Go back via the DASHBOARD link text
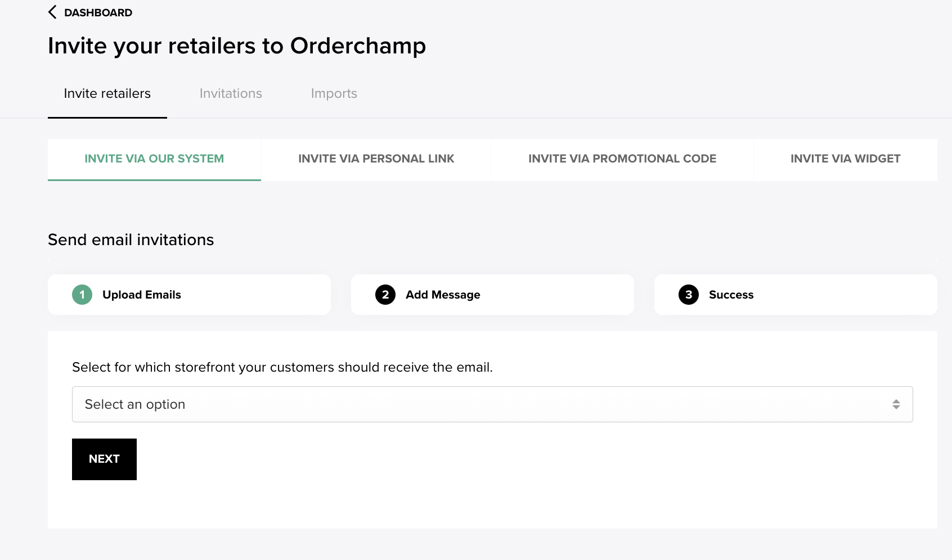Image resolution: width=952 pixels, height=560 pixels. point(98,13)
